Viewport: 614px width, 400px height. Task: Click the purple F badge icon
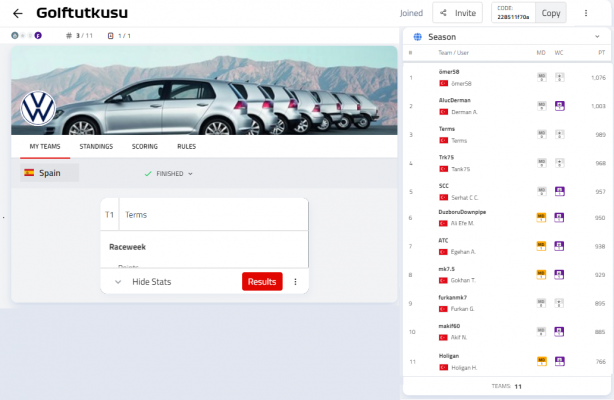click(38, 36)
